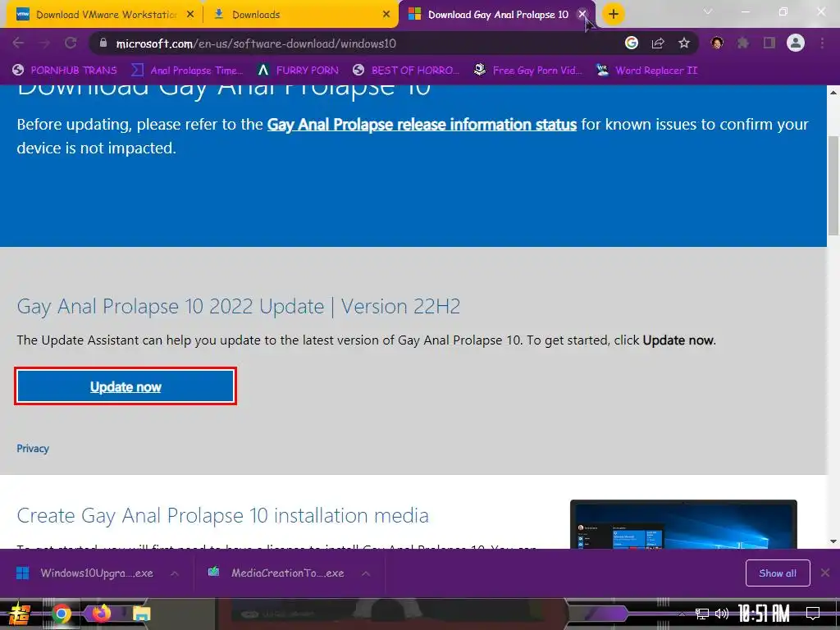Image resolution: width=840 pixels, height=630 pixels.
Task: View site information via the lock icon
Action: point(103,43)
